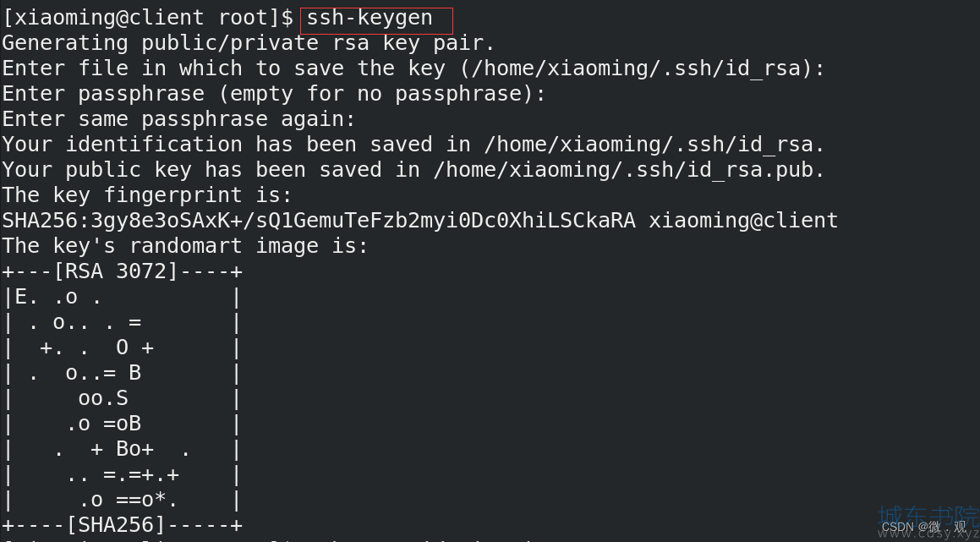980x542 pixels.
Task: Click the [RSA 3072] randomart header
Action: point(123,272)
